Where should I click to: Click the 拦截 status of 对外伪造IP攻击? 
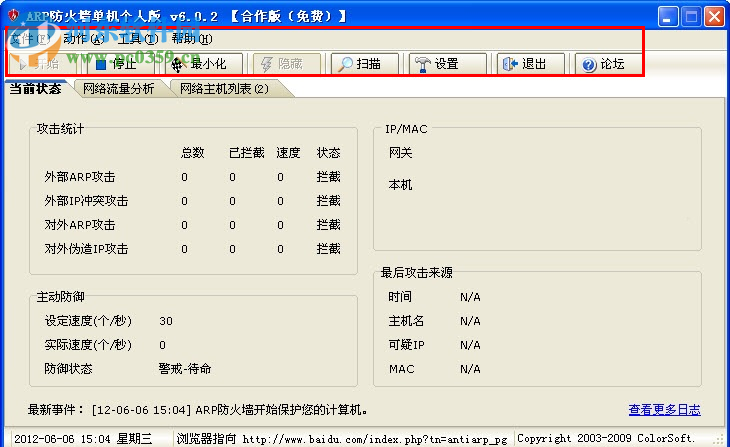(328, 249)
